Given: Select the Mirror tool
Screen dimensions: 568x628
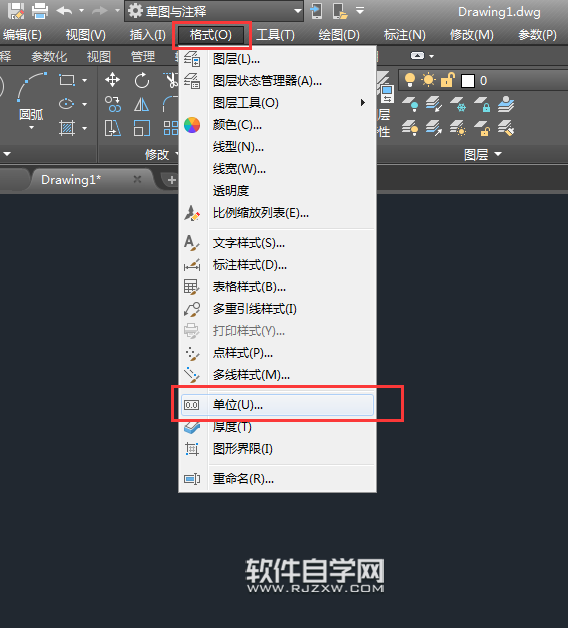Looking at the screenshot, I should pos(141,105).
